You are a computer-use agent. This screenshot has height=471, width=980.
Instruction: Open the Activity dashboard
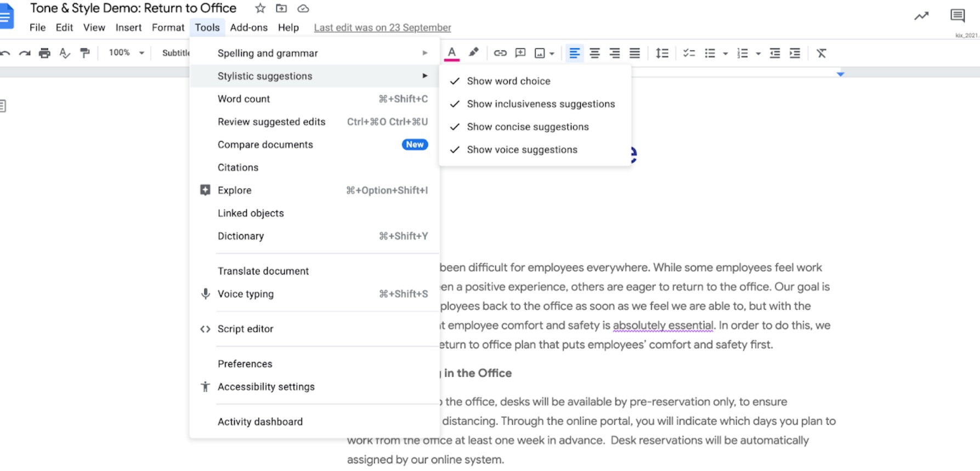tap(314, 422)
